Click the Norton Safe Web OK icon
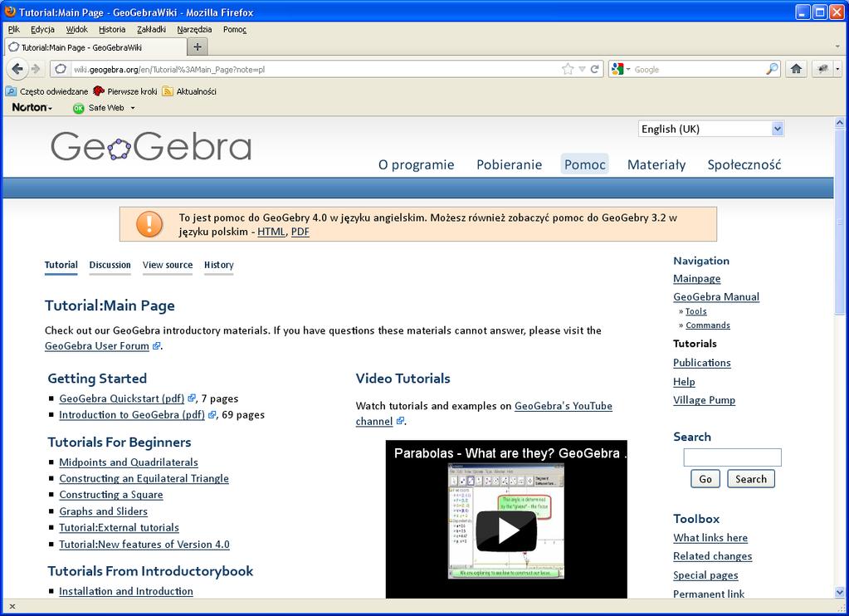Image resolution: width=849 pixels, height=616 pixels. [79, 109]
